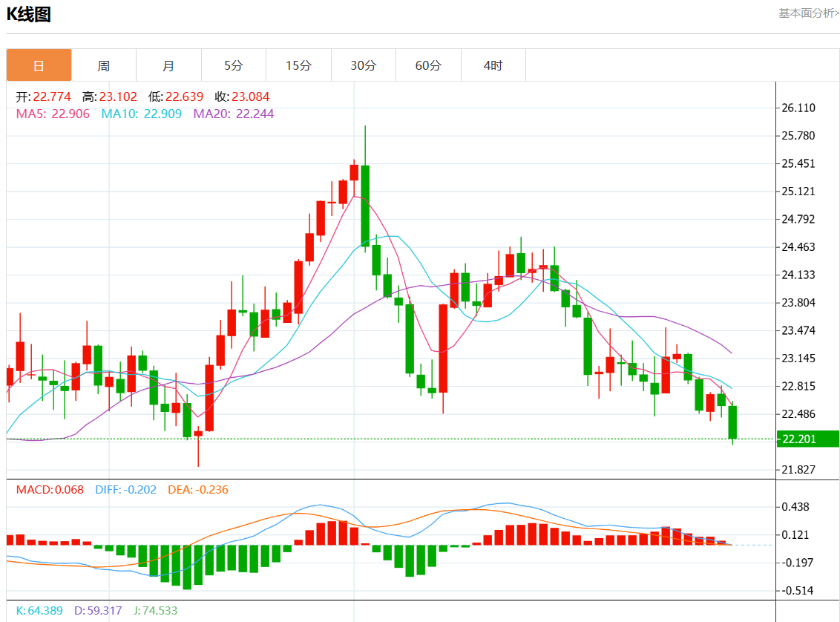
Task: Open the 5分 interval chart
Action: 234,65
